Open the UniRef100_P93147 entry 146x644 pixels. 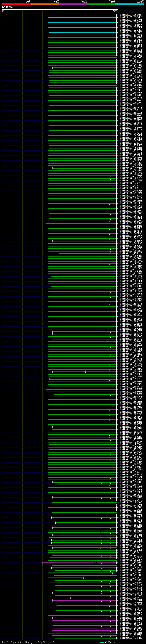coord(131,25)
